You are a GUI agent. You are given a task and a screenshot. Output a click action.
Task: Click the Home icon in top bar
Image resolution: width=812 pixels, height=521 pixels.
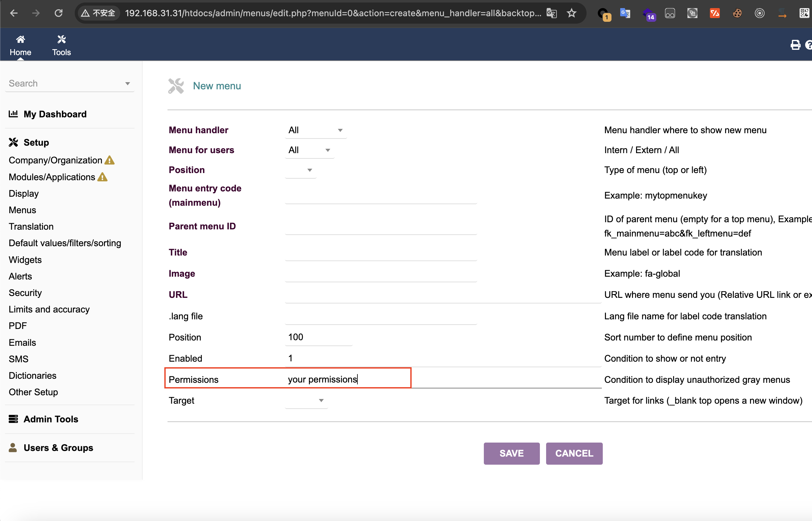pyautogui.click(x=20, y=40)
